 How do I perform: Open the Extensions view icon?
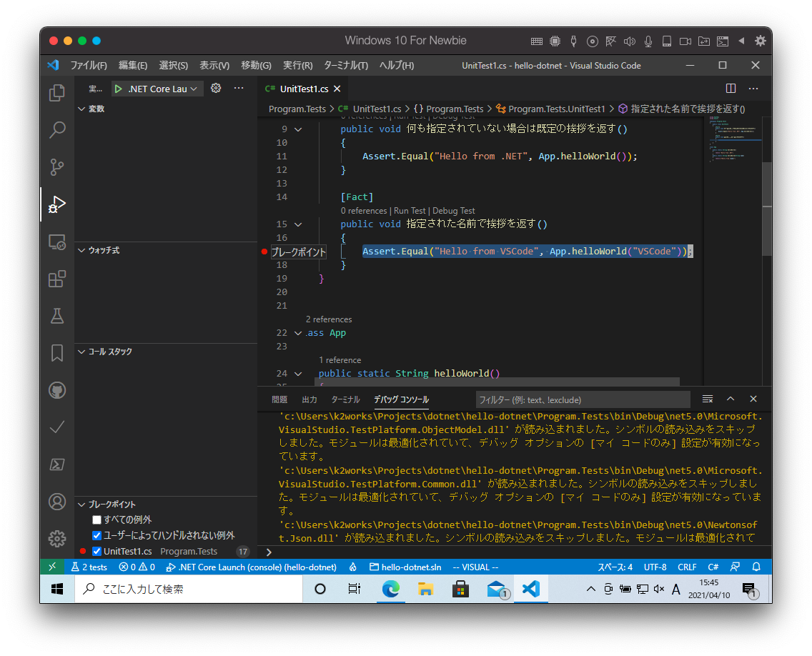pos(57,279)
